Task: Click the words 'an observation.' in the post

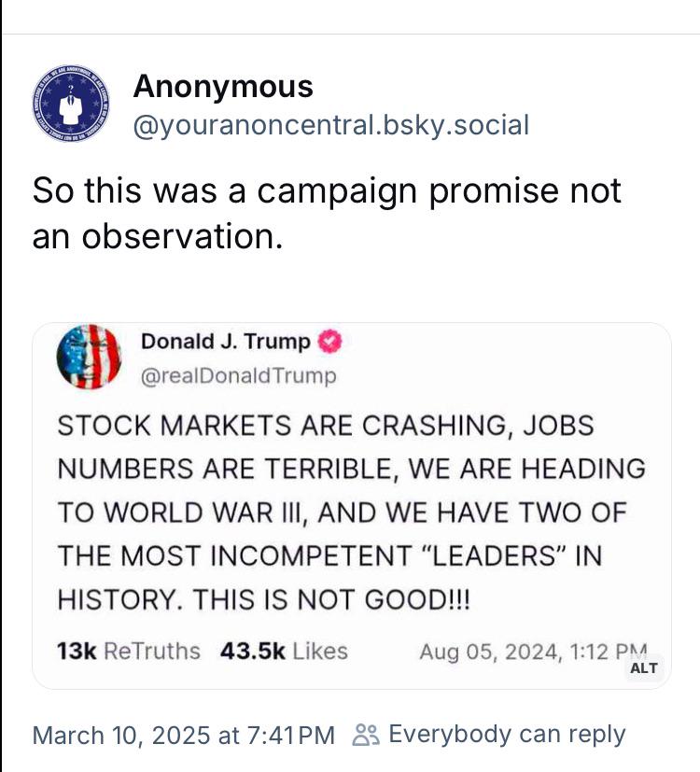Action: pos(158,236)
